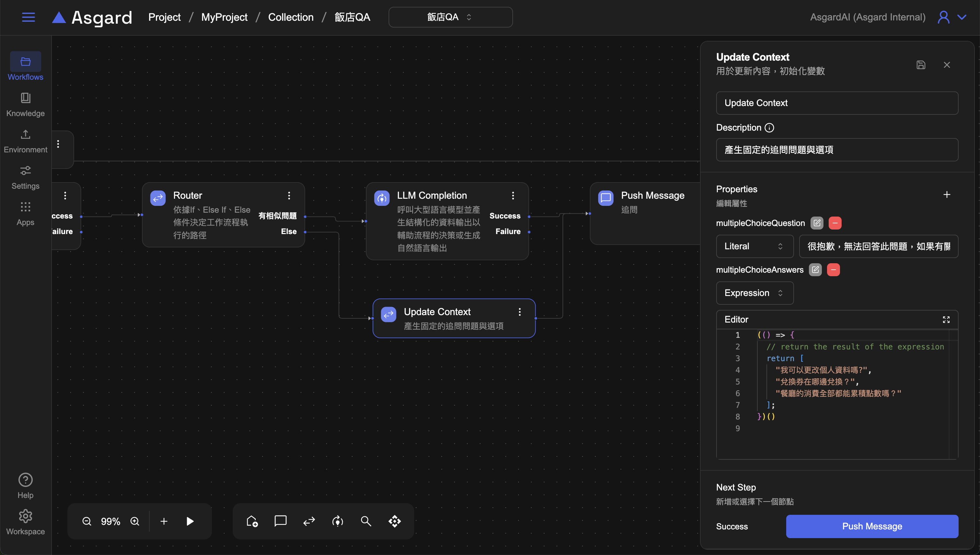Edit the multipleChoiceAnswers property name
Screen dimensions: 980x555
click(815, 270)
